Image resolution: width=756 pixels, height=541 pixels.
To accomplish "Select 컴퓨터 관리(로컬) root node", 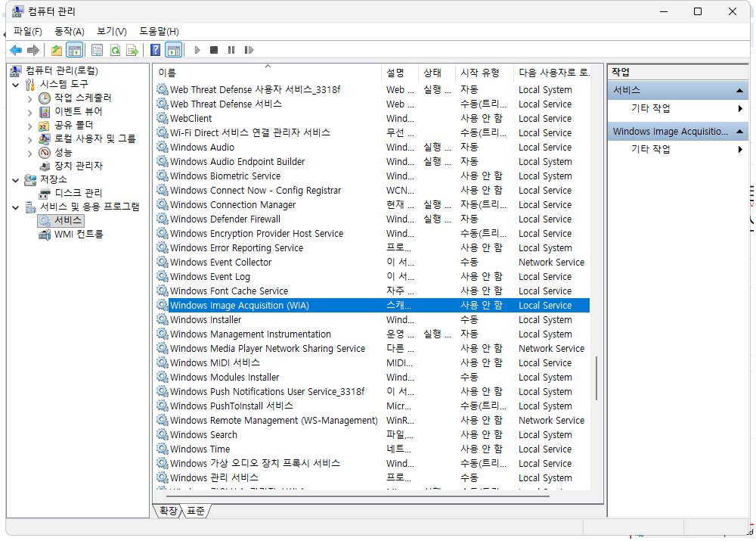I will pyautogui.click(x=62, y=71).
